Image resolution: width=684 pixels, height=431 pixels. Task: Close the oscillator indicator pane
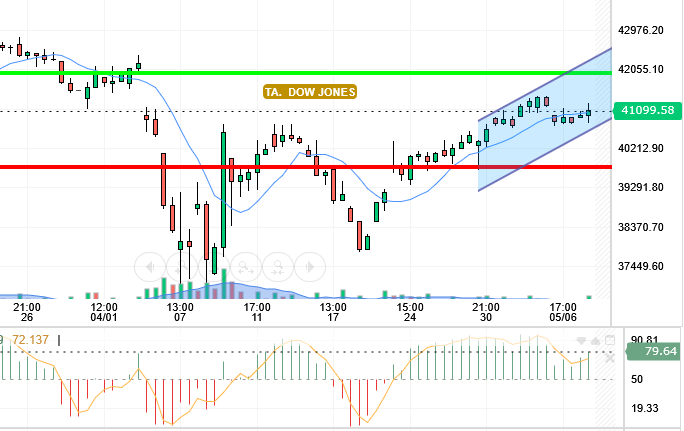click(x=610, y=358)
